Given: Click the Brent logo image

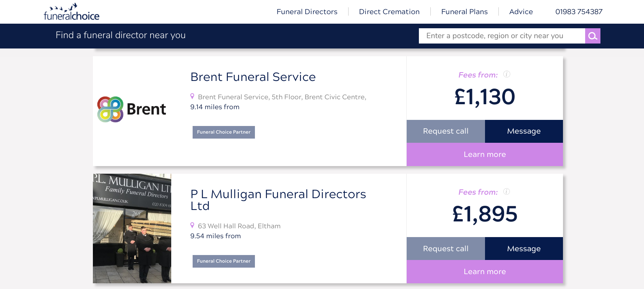Looking at the screenshot, I should (131, 109).
